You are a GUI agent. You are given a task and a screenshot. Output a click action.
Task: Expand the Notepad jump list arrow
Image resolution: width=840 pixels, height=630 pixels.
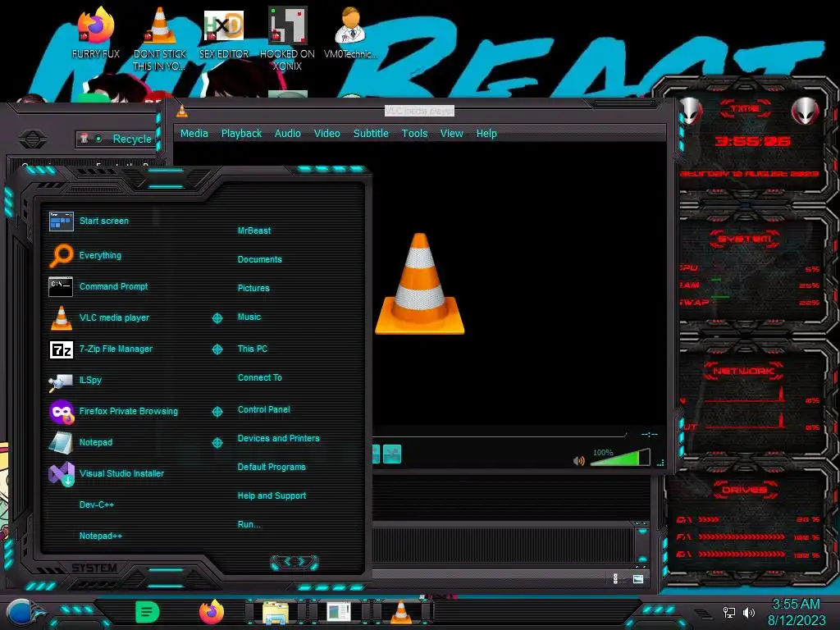tap(217, 443)
